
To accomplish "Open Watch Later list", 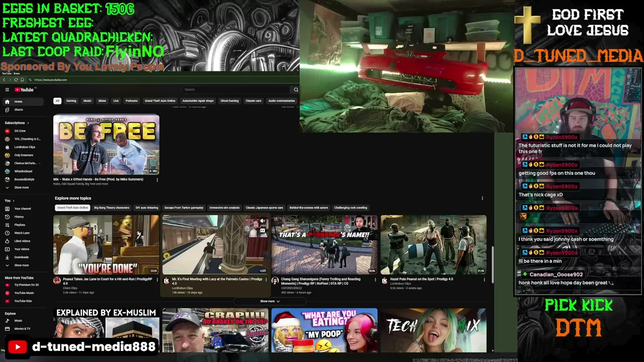I will pos(22,233).
